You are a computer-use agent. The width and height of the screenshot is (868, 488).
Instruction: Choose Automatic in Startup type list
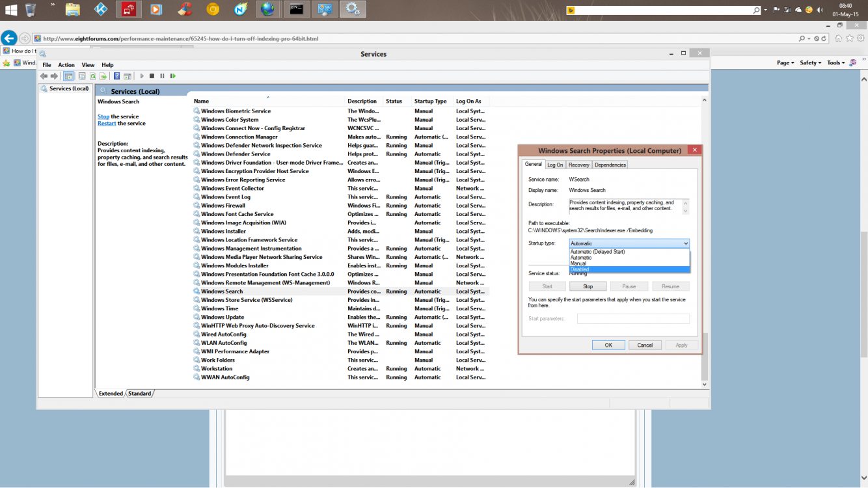coord(629,258)
